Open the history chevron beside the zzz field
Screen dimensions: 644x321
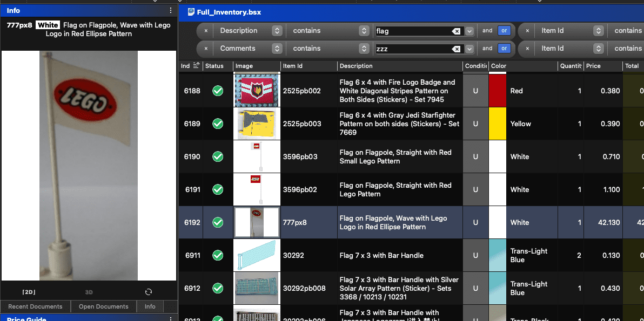[469, 48]
